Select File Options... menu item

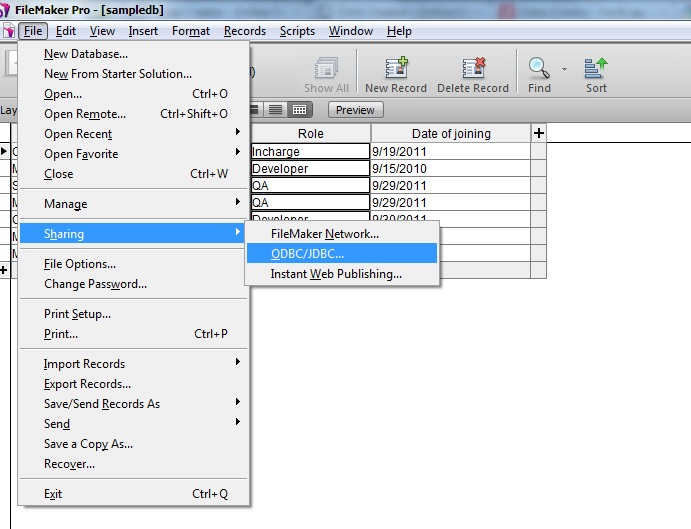click(x=134, y=264)
